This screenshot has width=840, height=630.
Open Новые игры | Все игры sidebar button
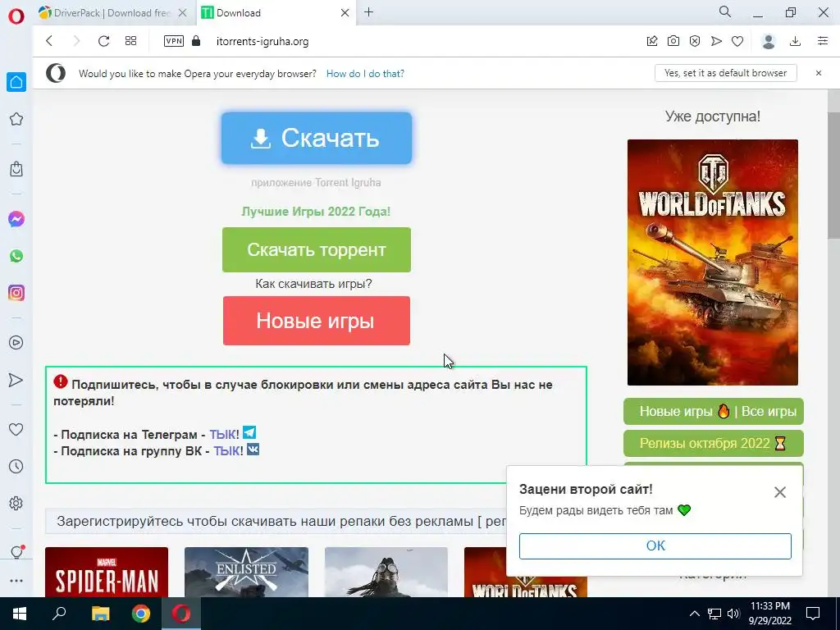pyautogui.click(x=714, y=412)
